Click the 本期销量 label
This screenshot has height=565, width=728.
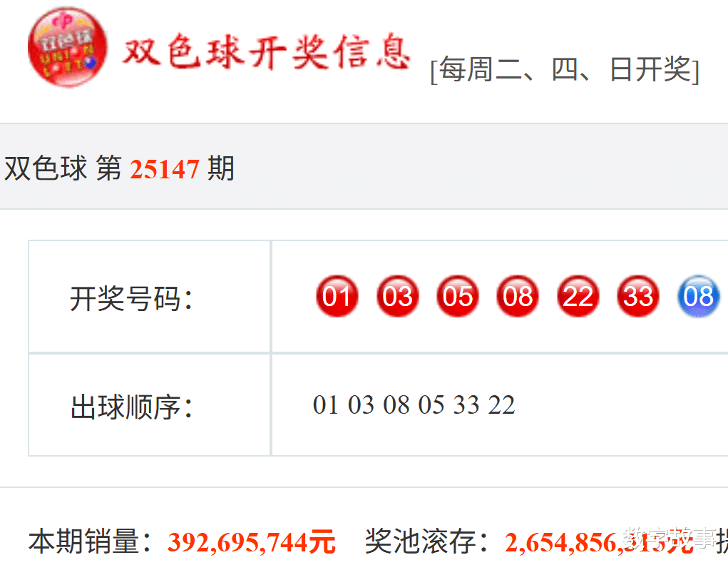[x=91, y=541]
